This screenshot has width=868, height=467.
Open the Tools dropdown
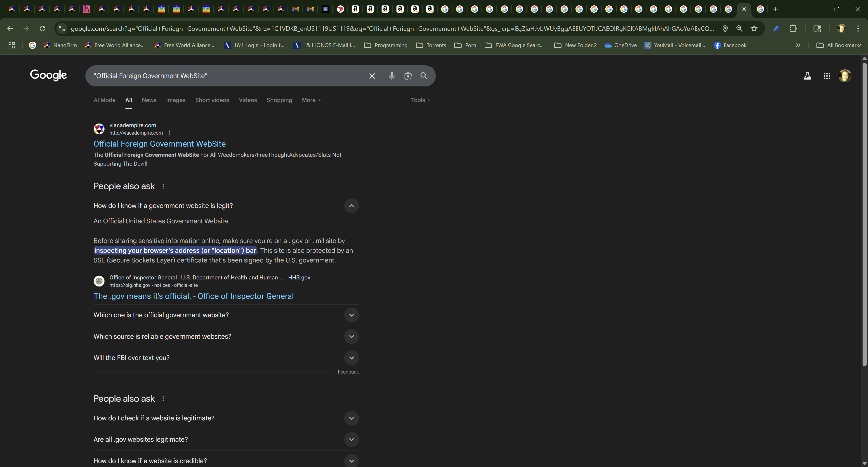point(420,100)
